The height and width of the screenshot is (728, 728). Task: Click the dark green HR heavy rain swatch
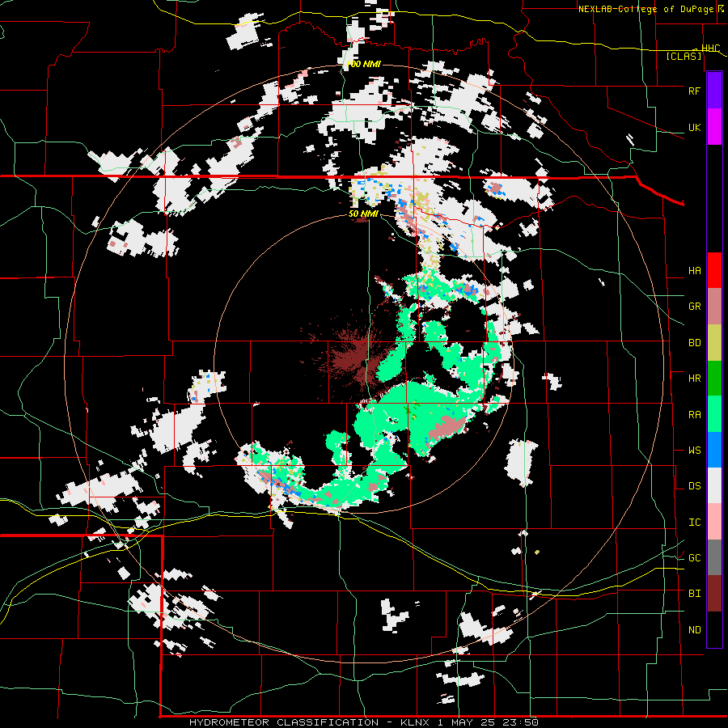pos(714,379)
